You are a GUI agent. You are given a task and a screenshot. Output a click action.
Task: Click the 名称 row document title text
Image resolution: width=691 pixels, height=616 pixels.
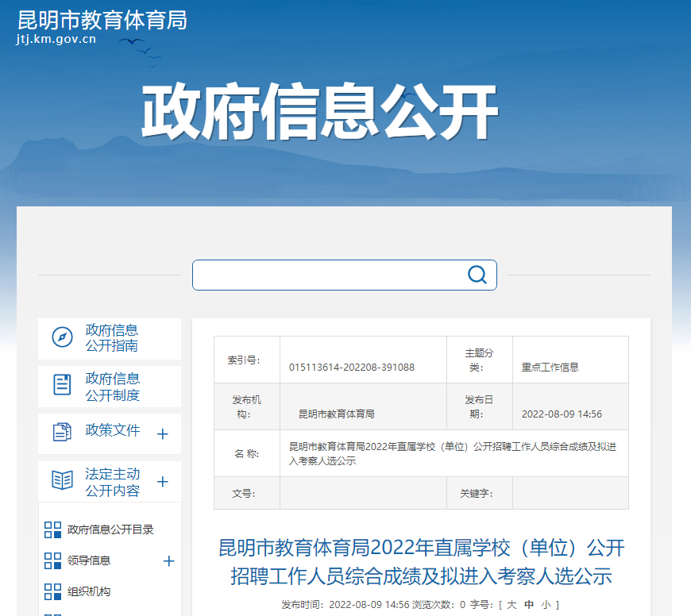(453, 453)
